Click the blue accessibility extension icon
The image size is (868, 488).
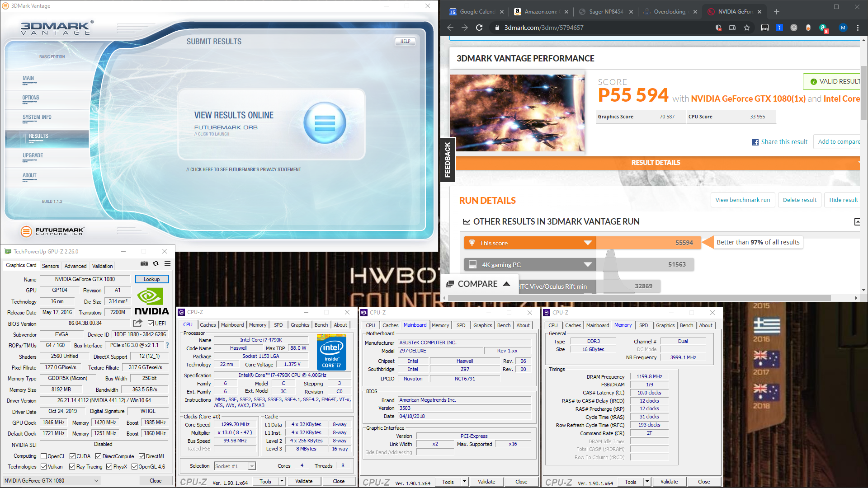click(x=779, y=28)
